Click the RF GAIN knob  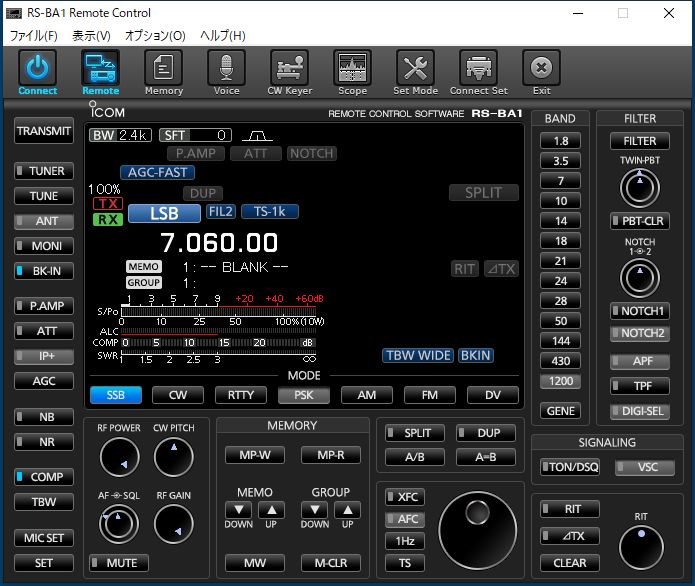pyautogui.click(x=174, y=524)
